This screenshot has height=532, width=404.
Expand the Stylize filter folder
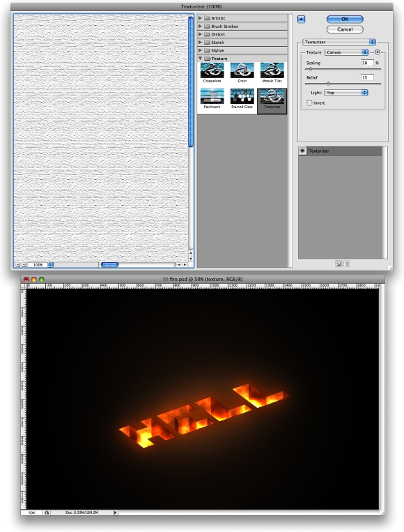pyautogui.click(x=200, y=51)
